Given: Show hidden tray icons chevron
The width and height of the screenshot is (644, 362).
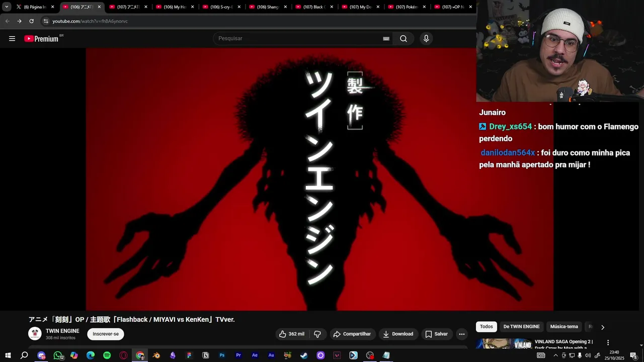Looking at the screenshot, I should pos(555,355).
